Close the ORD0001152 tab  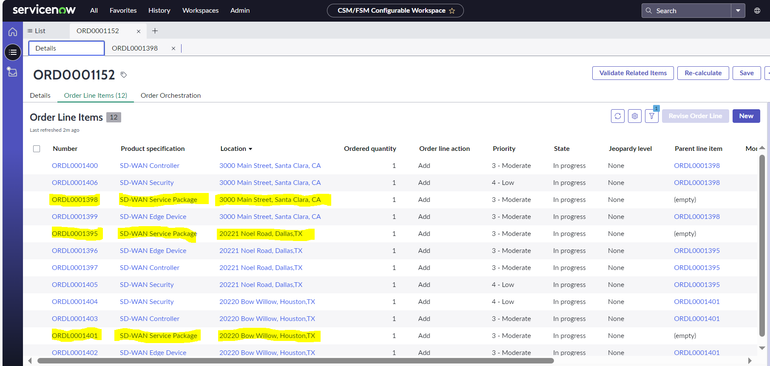(138, 31)
